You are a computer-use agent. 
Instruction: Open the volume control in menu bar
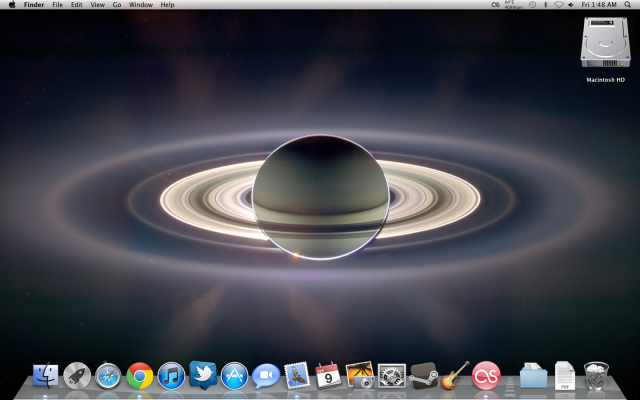(x=571, y=5)
